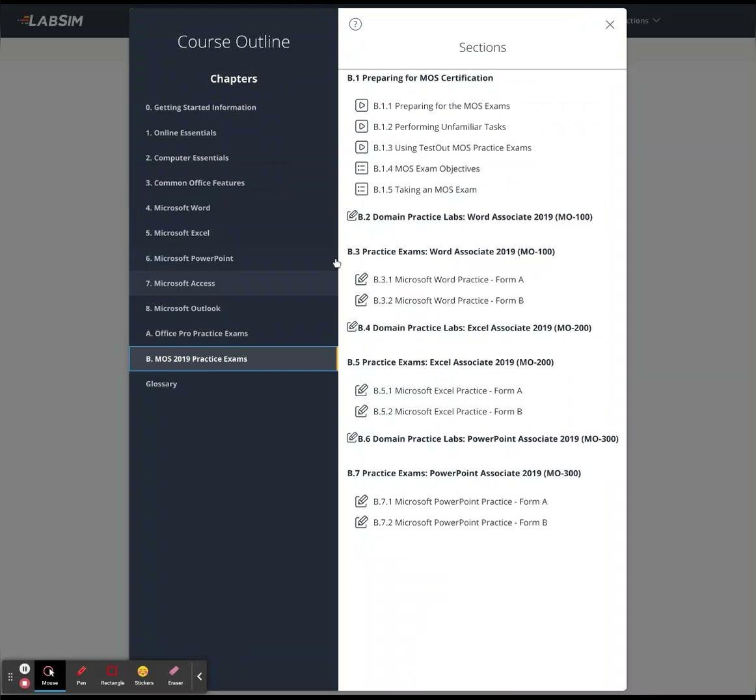Open B.5.1 Microsoft Excel Practice - Form A
The width and height of the screenshot is (756, 700).
point(448,390)
